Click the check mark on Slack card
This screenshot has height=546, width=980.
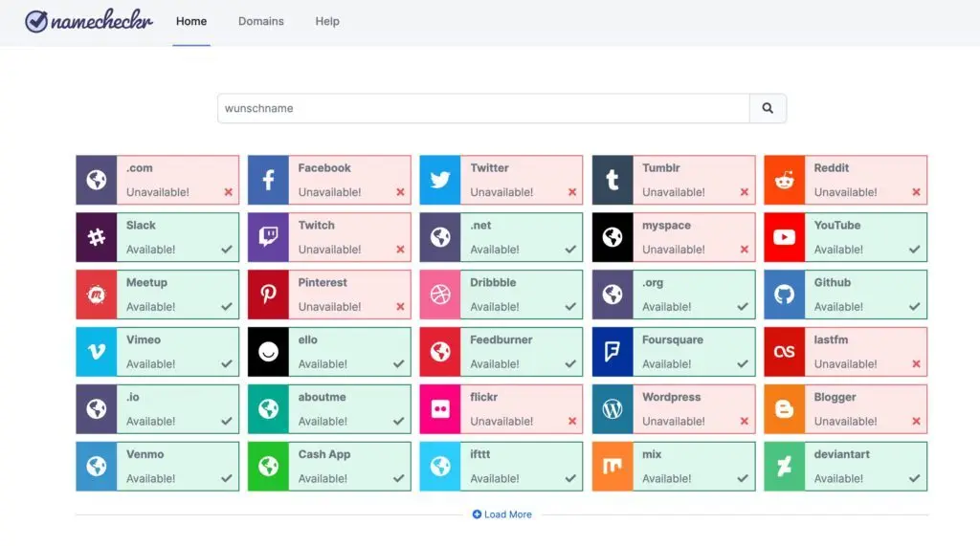226,250
